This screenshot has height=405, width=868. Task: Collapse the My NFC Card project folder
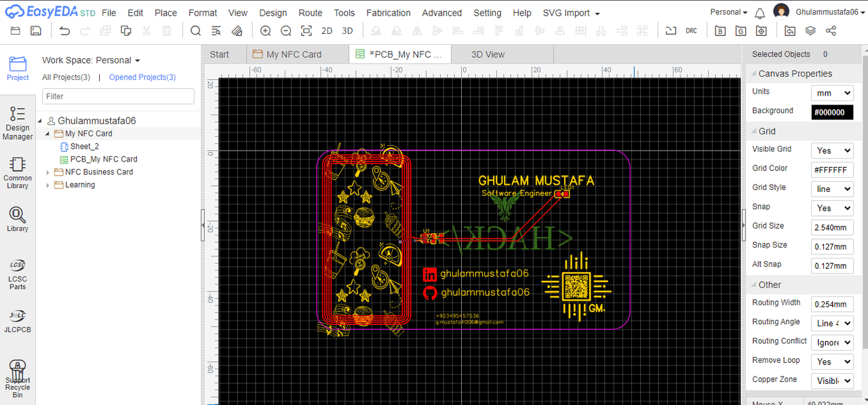click(x=48, y=134)
